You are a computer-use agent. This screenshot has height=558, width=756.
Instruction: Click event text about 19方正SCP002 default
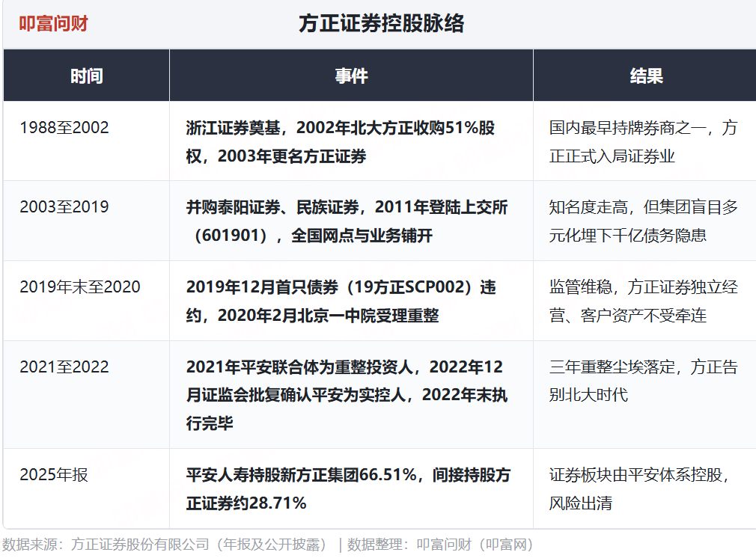(x=341, y=301)
